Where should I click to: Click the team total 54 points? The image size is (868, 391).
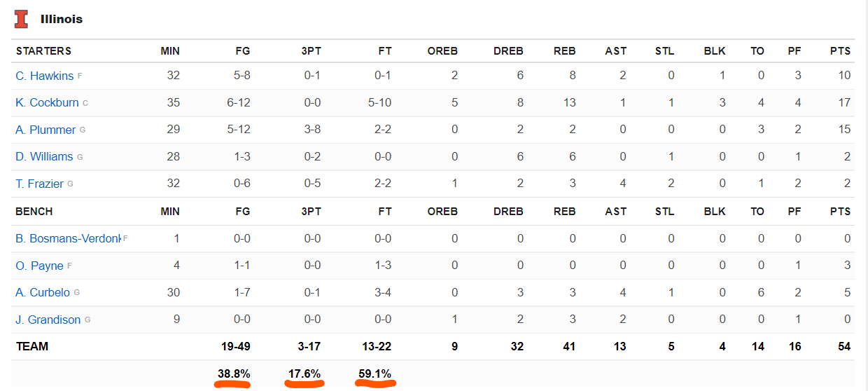point(843,346)
